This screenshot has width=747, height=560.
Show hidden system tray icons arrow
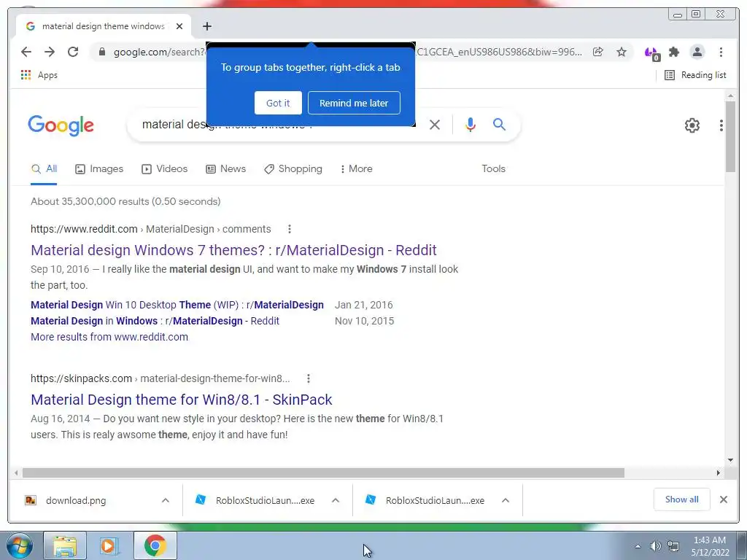(x=638, y=546)
